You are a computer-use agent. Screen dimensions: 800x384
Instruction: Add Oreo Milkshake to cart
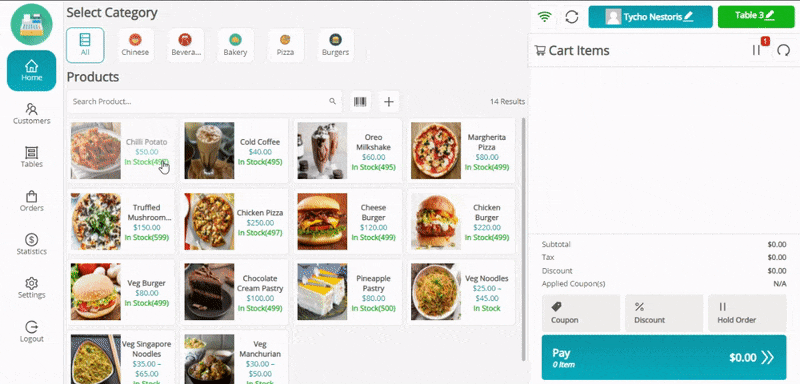click(348, 150)
